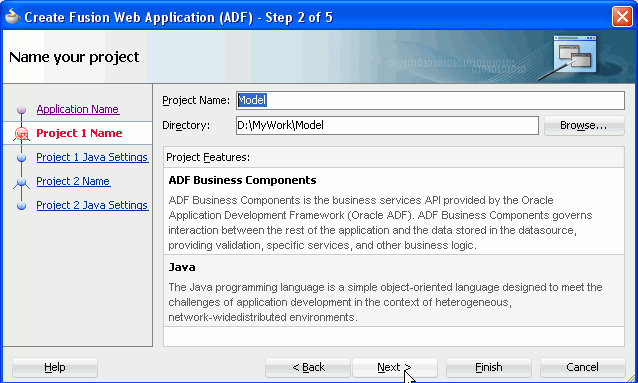The width and height of the screenshot is (638, 383).
Task: Click the red Project 1 Name step marker
Action: (22, 134)
